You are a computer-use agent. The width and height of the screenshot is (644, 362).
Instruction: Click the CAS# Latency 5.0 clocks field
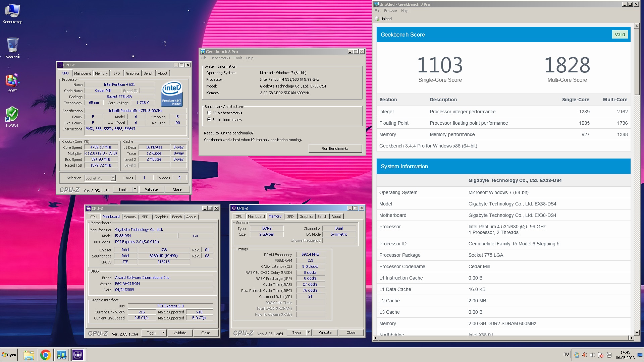[310, 266]
